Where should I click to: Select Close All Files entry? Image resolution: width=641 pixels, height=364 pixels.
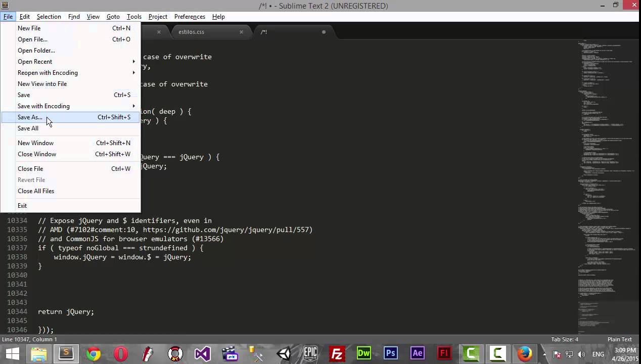pyautogui.click(x=71, y=191)
